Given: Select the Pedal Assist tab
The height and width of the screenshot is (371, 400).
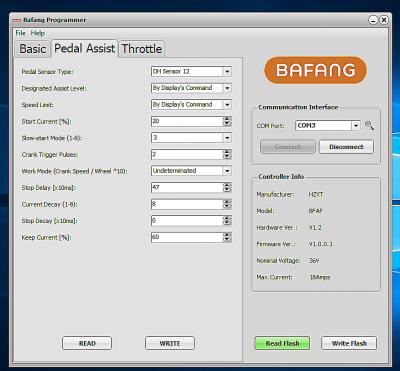Looking at the screenshot, I should pos(84,48).
